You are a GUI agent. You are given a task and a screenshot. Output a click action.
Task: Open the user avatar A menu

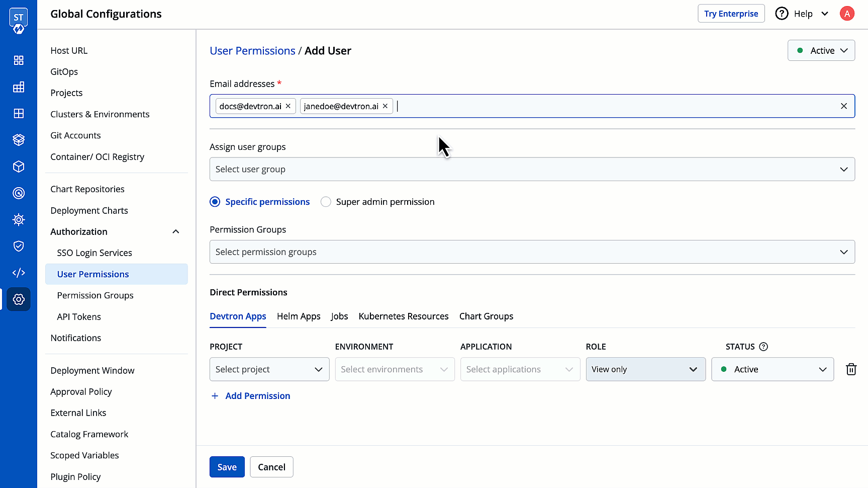847,14
